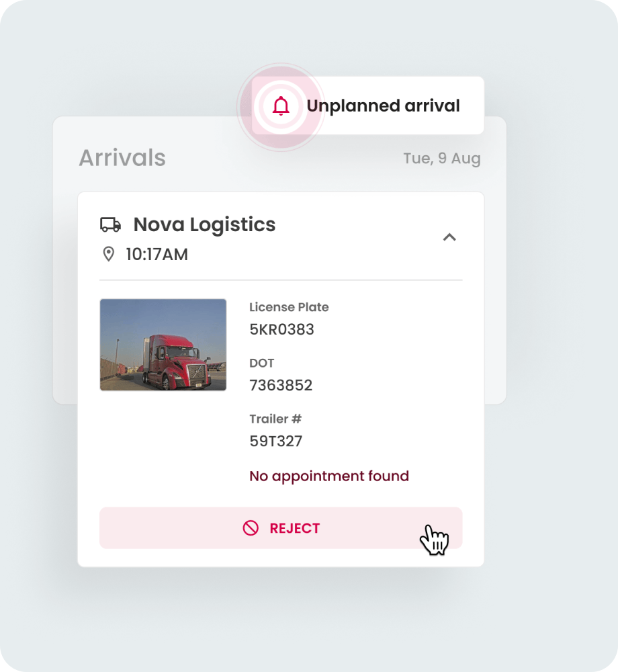
Task: Select the trailer number 59T327
Action: click(276, 441)
